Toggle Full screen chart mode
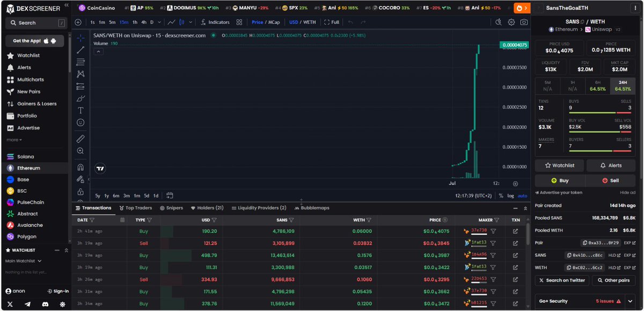Viewport: 644px width, 311px height. click(332, 22)
